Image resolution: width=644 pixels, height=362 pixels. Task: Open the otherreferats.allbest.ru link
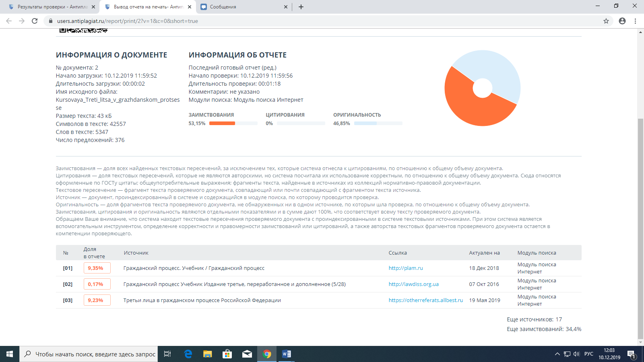click(425, 300)
